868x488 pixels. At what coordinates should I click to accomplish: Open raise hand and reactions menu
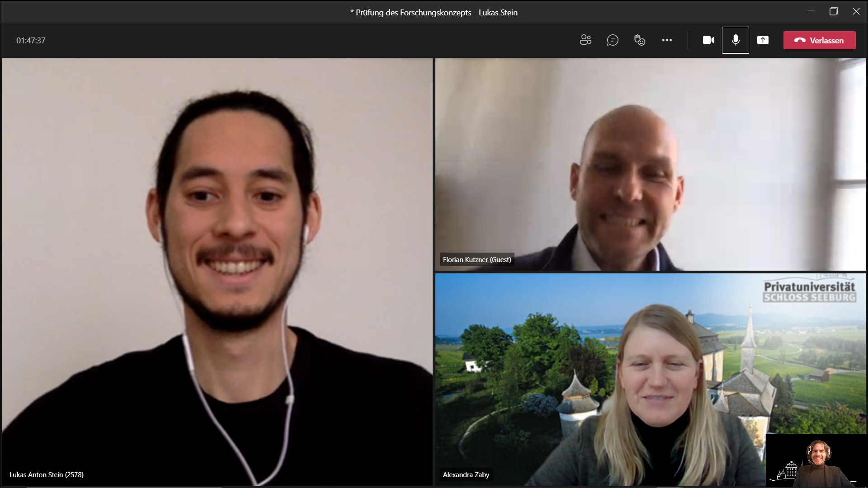click(640, 40)
